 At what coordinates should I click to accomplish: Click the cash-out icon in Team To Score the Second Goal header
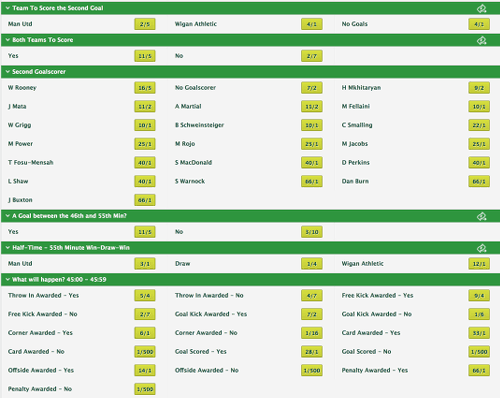click(x=481, y=8)
